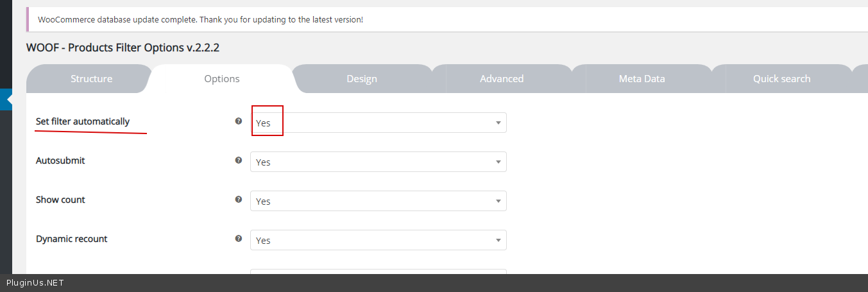Click help icon beside Set filter automatically
This screenshot has width=868, height=292.
coord(239,121)
